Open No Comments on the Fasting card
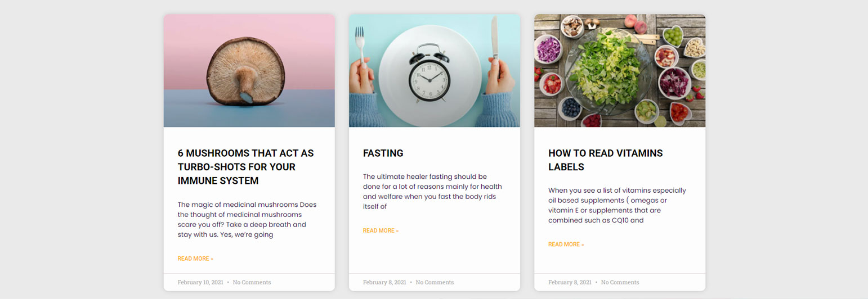 (x=435, y=282)
